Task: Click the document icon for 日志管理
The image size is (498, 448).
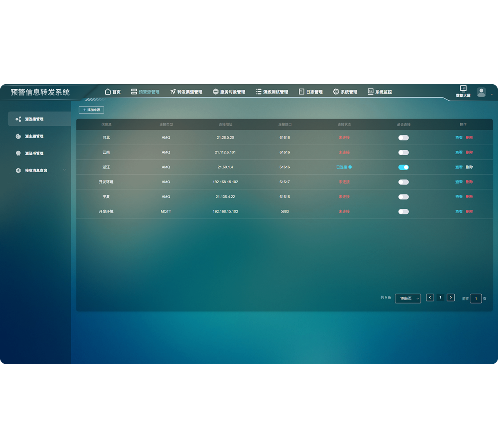Action: [301, 92]
